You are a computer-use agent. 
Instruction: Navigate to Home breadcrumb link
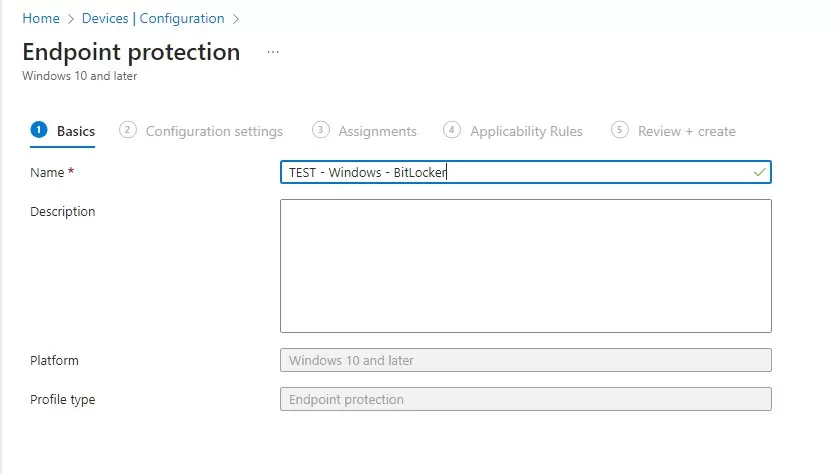(41, 19)
